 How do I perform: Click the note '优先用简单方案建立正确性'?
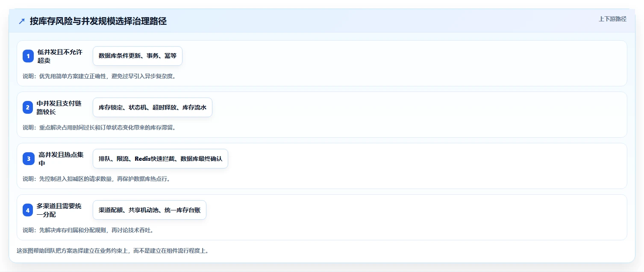(x=99, y=77)
